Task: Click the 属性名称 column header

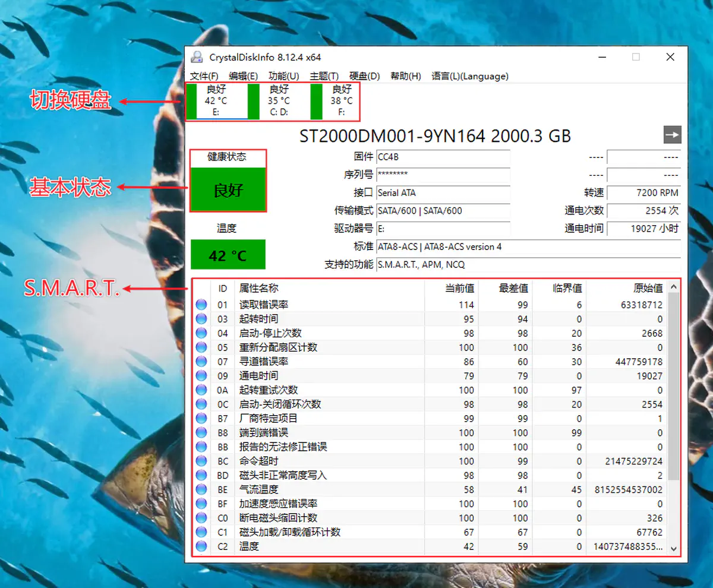Action: click(x=330, y=289)
